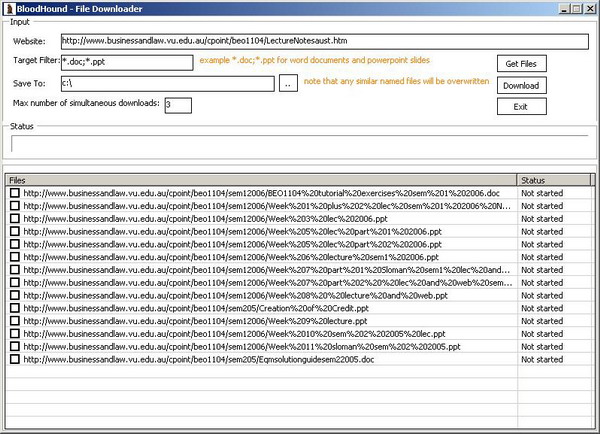Check the Week 10 sem 2 2005 file
This screenshot has width=600, height=434.
(15, 334)
